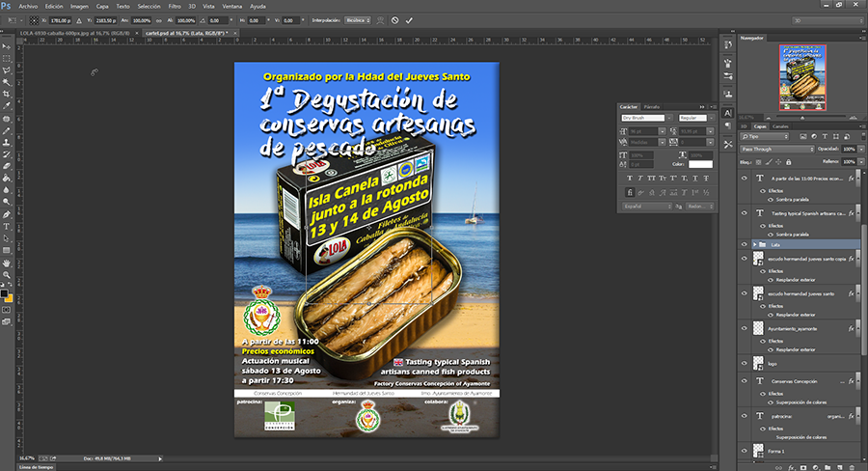
Task: Delete layer with the trash icon
Action: (852, 468)
